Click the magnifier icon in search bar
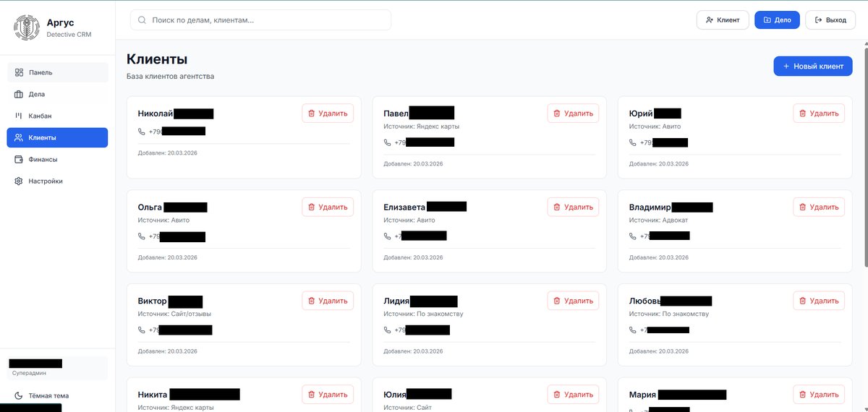868x412 pixels. pyautogui.click(x=142, y=20)
